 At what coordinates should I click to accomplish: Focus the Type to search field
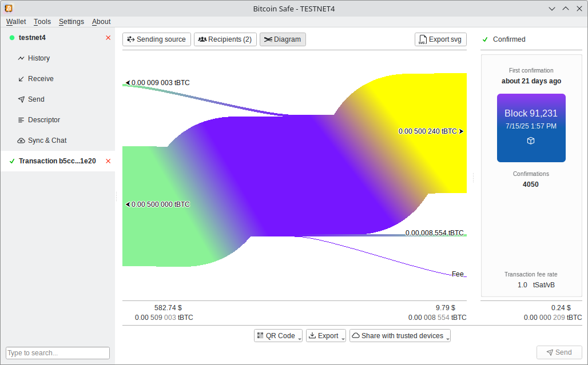[58, 353]
